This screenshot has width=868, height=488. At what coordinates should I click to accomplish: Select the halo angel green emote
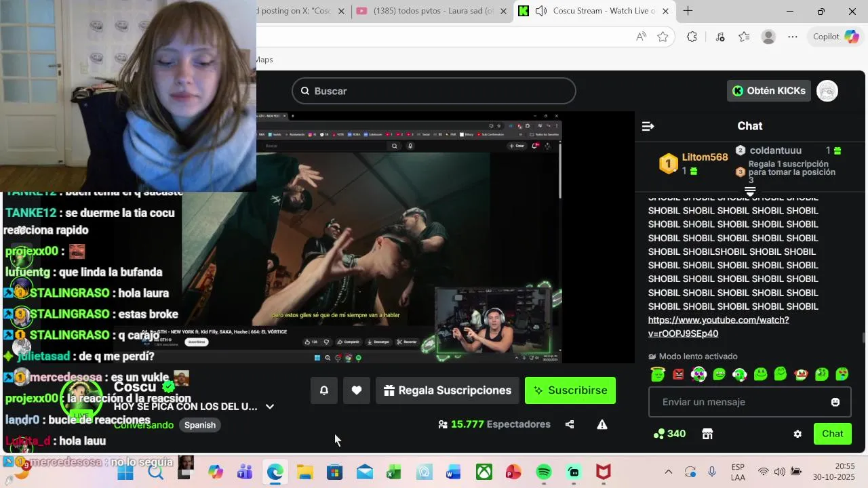[x=657, y=373]
